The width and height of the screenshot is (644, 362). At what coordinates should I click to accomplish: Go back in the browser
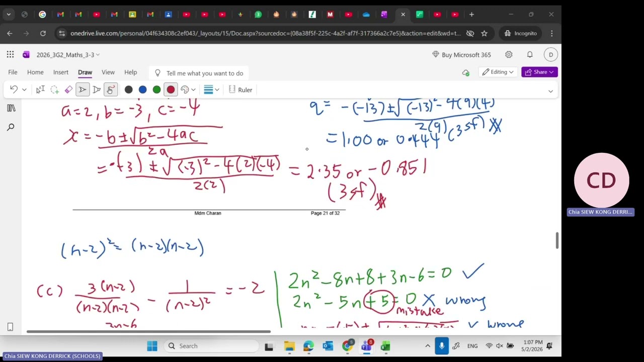pos(10,33)
